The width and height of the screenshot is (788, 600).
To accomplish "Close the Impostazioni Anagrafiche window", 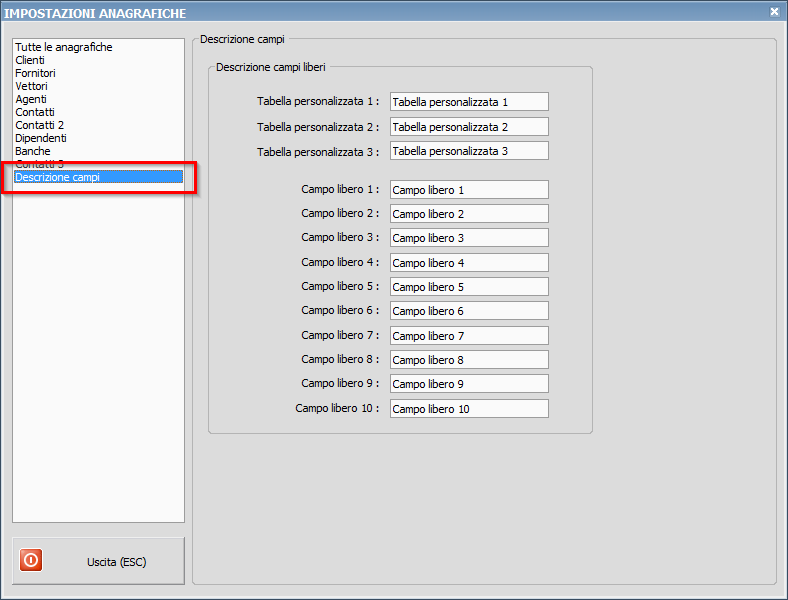I will [774, 12].
